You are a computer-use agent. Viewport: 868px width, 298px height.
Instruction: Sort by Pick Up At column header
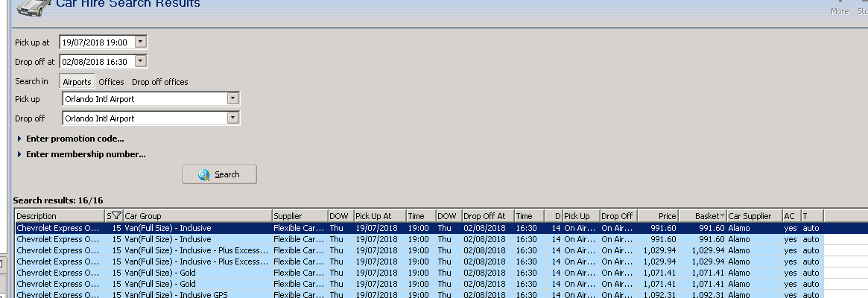click(380, 216)
